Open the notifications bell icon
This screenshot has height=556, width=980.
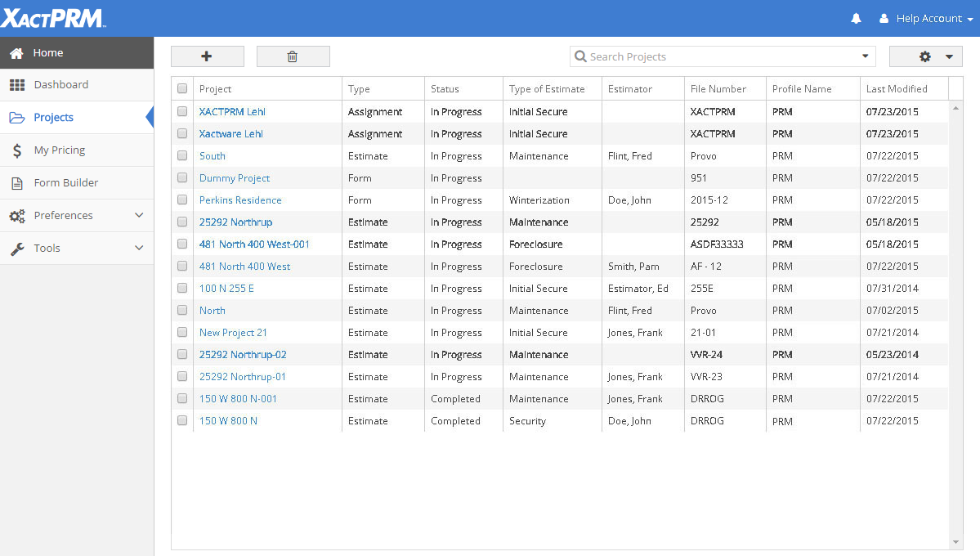856,19
